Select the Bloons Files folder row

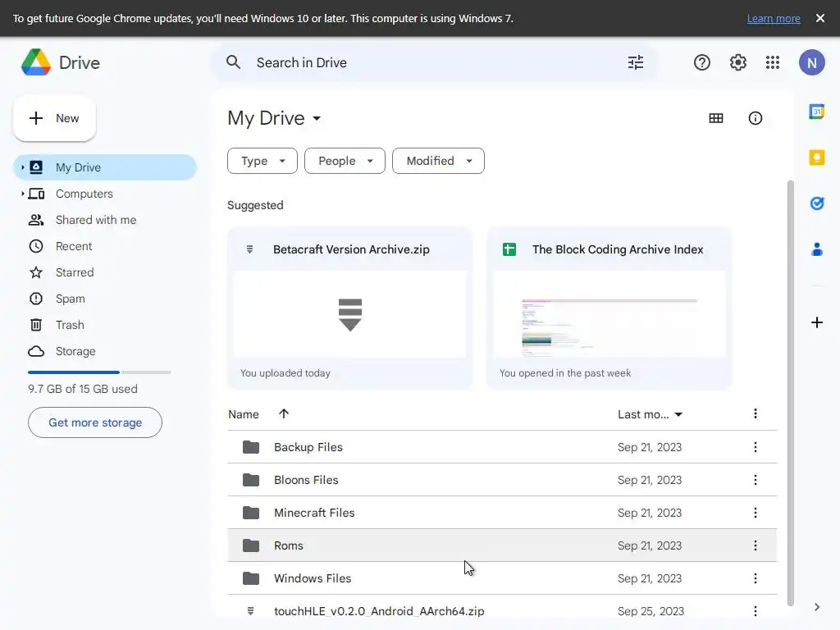[502, 480]
